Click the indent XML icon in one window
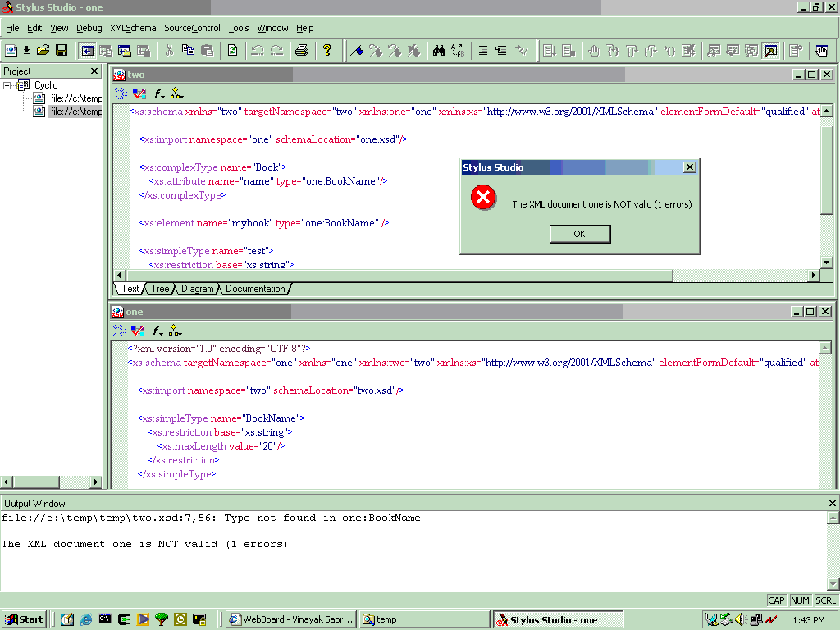840x630 pixels. [120, 331]
